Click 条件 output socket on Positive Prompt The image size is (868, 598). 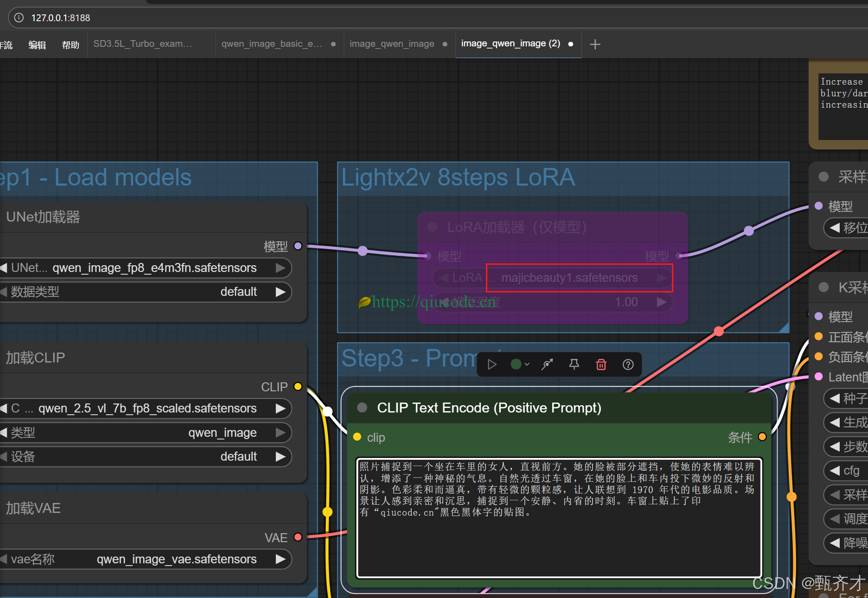pos(762,436)
